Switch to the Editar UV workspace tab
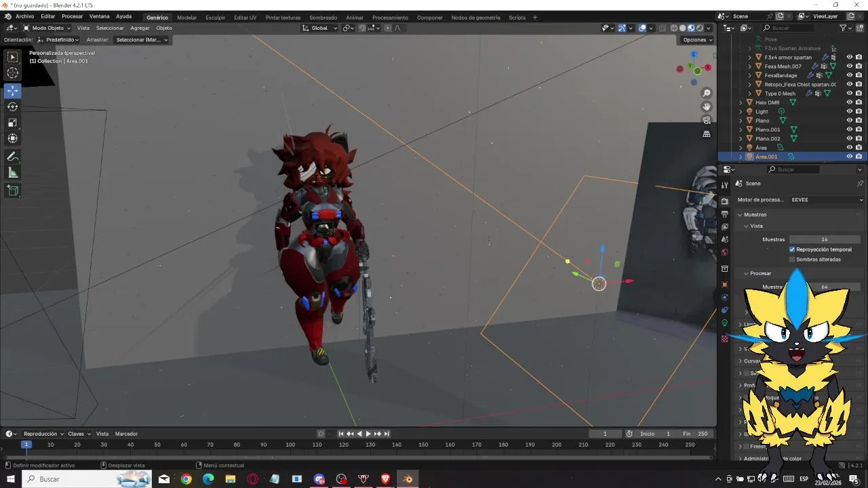Image resolution: width=868 pixels, height=488 pixels. coord(245,17)
